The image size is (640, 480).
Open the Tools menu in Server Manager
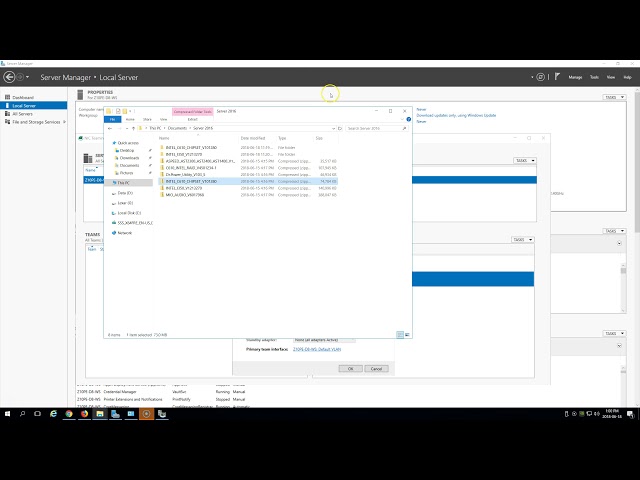click(594, 77)
